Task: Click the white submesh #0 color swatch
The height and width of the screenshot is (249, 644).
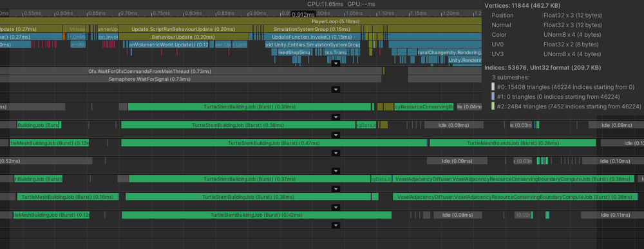Action: (493, 87)
